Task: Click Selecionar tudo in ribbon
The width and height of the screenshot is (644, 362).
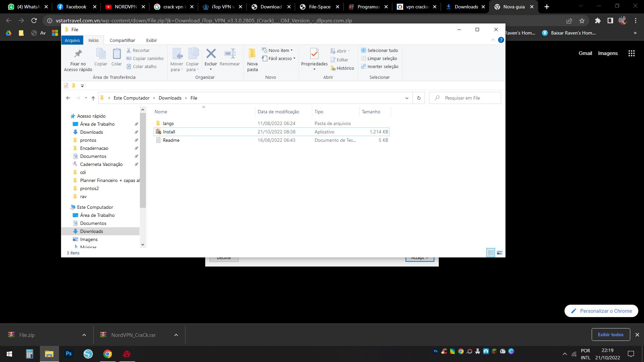Action: pyautogui.click(x=379, y=50)
